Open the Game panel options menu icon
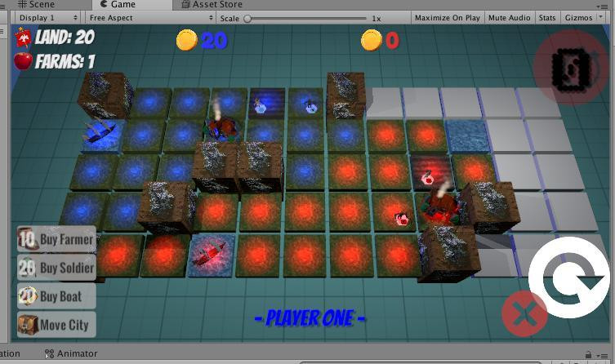The height and width of the screenshot is (364, 615). coord(601,6)
